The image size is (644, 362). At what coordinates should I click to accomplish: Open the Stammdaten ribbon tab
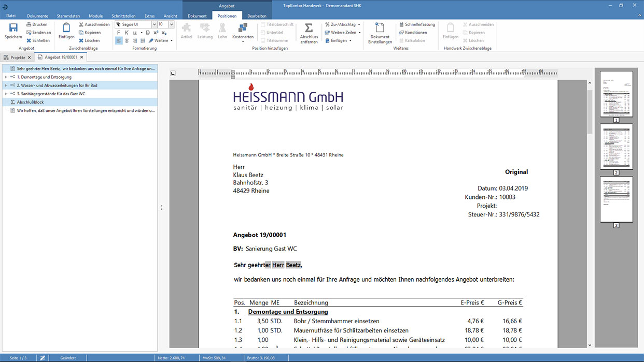coord(68,16)
